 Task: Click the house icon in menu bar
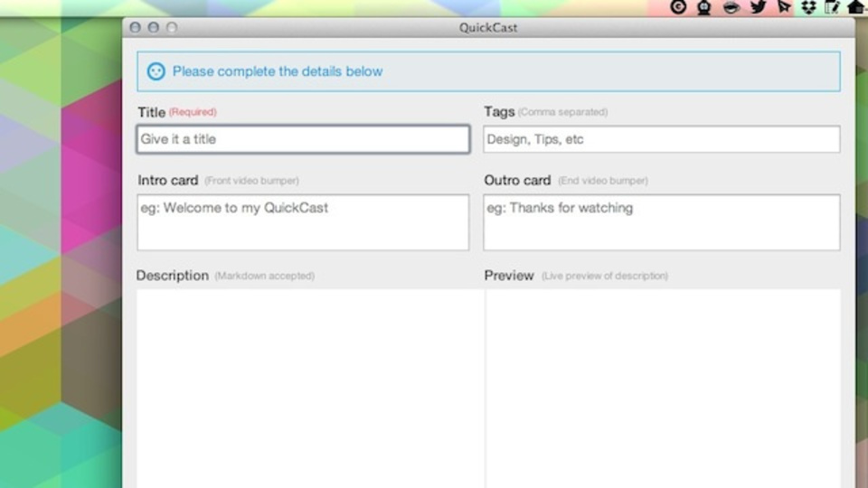point(856,6)
